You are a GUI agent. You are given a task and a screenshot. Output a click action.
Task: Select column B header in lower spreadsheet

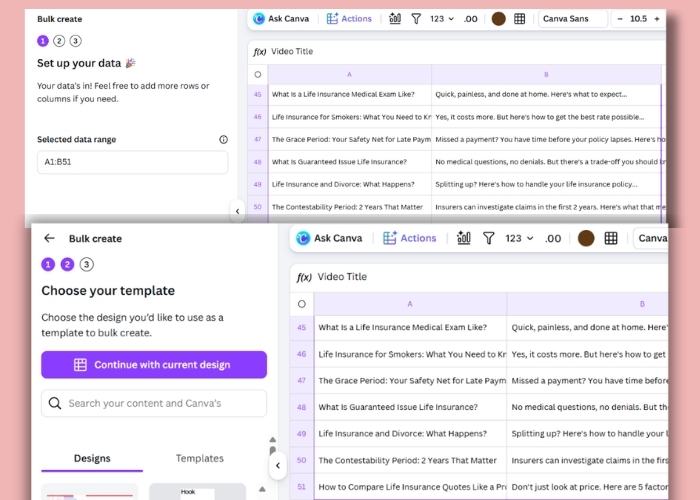click(588, 304)
